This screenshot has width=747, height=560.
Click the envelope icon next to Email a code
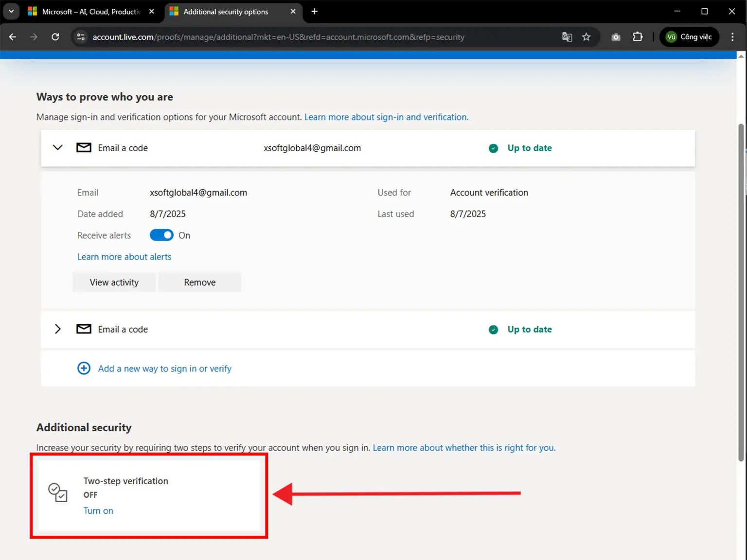click(84, 148)
